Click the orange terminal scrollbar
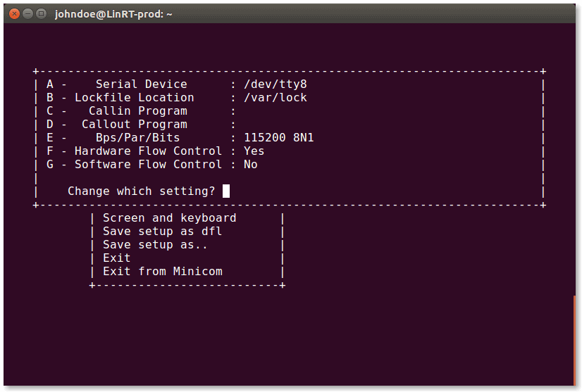Viewport: 582px width, 392px height. (x=574, y=339)
